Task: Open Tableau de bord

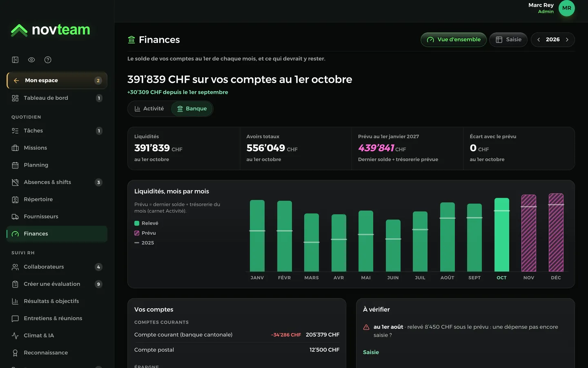Action: click(x=57, y=98)
